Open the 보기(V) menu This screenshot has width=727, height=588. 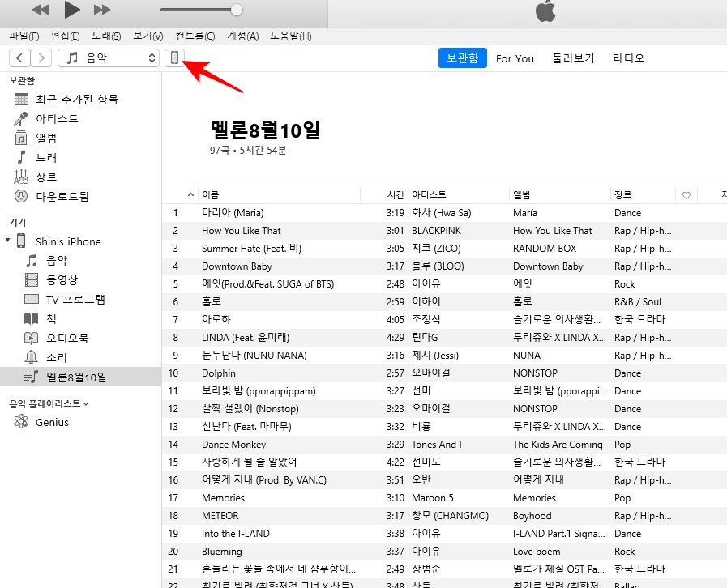(x=148, y=36)
